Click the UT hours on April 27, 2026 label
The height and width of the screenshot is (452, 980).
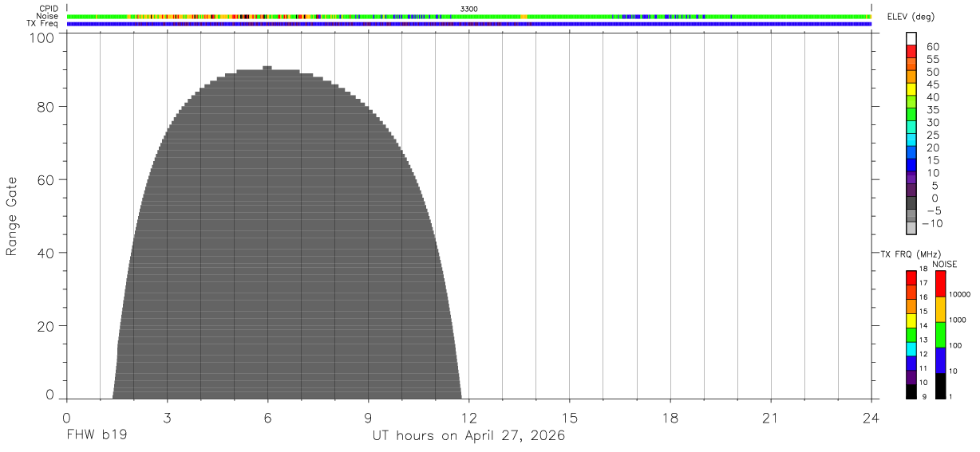(x=468, y=436)
